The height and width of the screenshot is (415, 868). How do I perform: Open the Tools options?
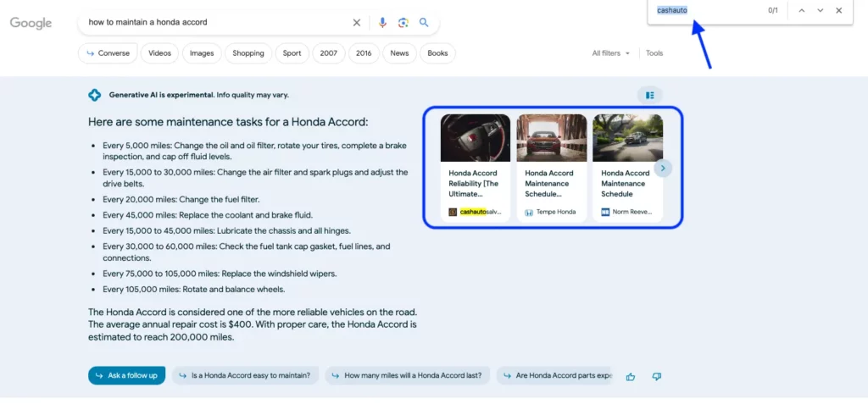click(x=654, y=53)
